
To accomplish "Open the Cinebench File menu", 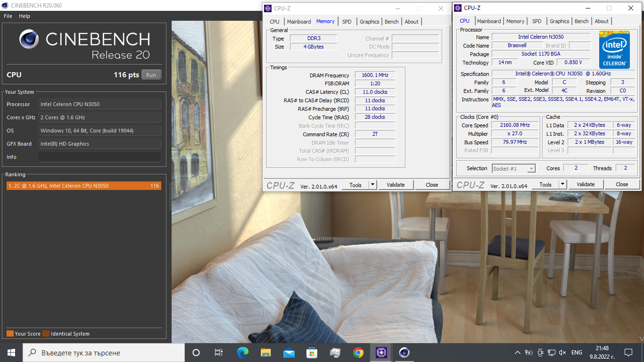I will (x=8, y=16).
